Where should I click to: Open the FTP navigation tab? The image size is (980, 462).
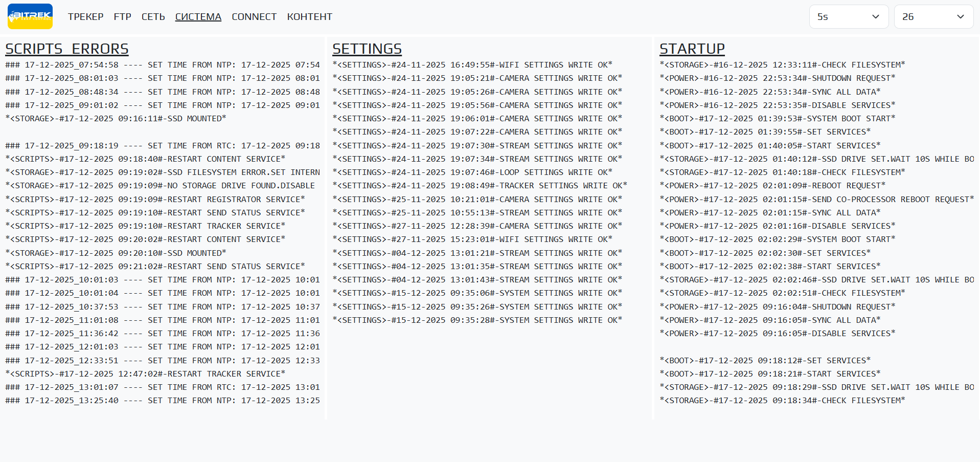pos(122,17)
